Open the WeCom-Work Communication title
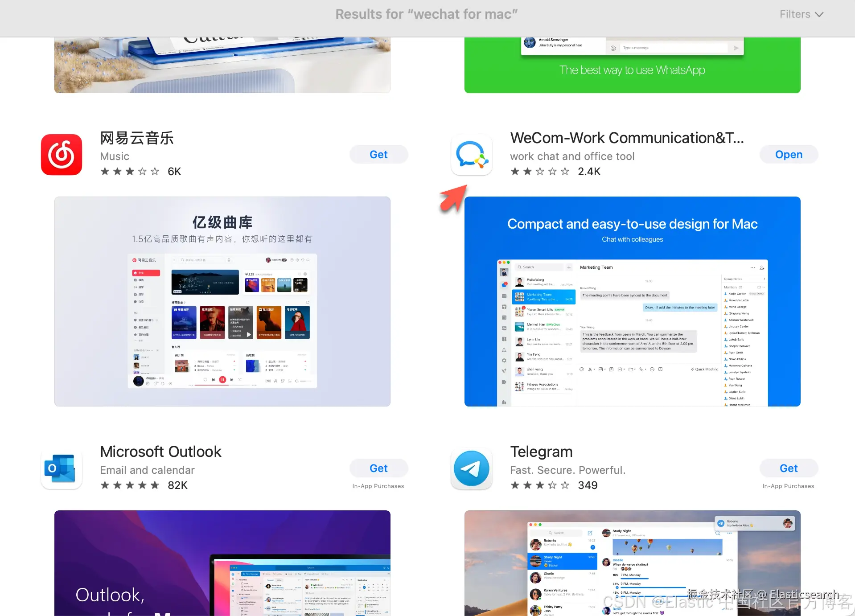The width and height of the screenshot is (855, 616). [627, 138]
